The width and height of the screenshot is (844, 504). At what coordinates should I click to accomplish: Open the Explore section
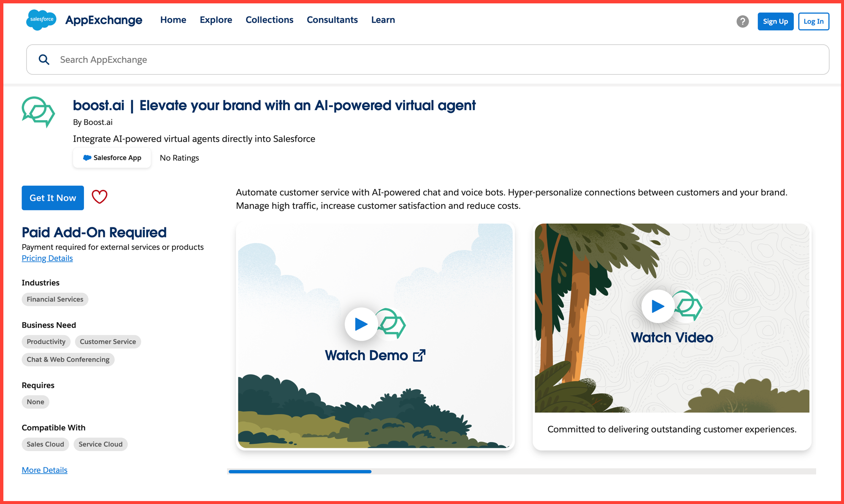tap(216, 20)
